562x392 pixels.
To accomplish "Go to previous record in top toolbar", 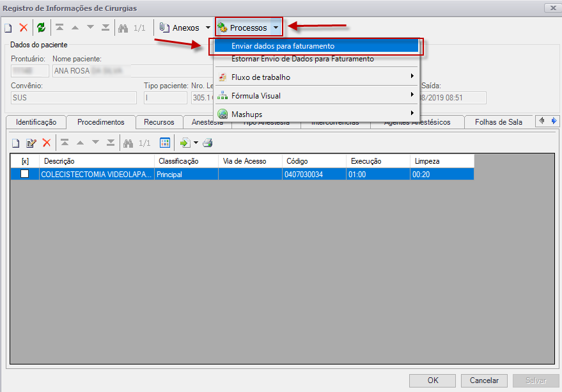I will tap(75, 27).
